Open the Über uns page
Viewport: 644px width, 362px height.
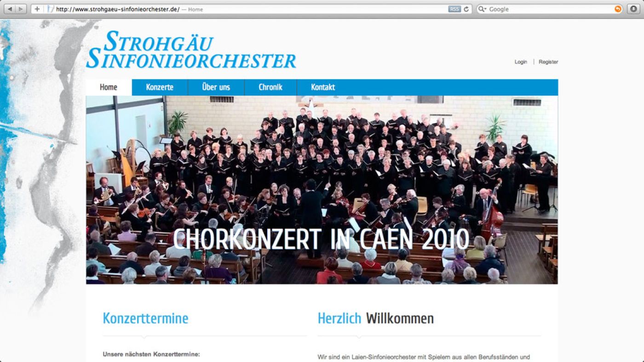[x=216, y=87]
